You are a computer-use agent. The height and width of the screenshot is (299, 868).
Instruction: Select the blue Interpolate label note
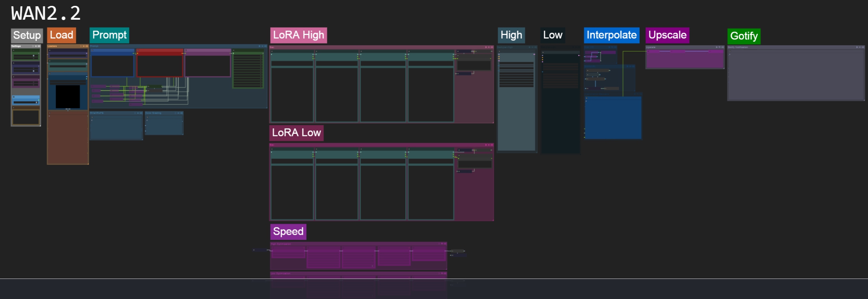click(x=612, y=35)
